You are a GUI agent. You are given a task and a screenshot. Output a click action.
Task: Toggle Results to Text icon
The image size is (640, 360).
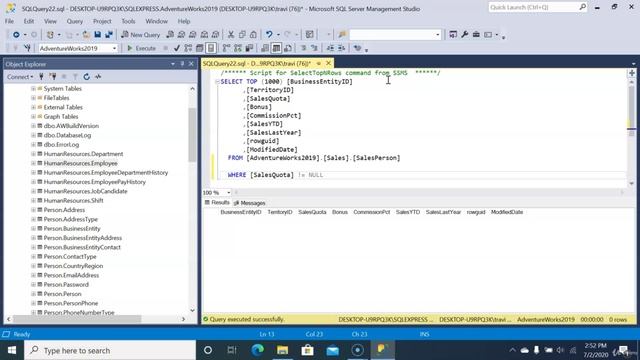click(265, 48)
